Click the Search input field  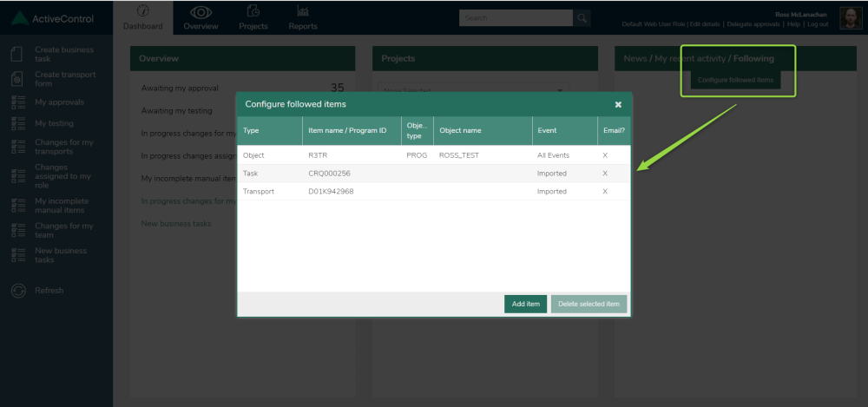pos(516,17)
